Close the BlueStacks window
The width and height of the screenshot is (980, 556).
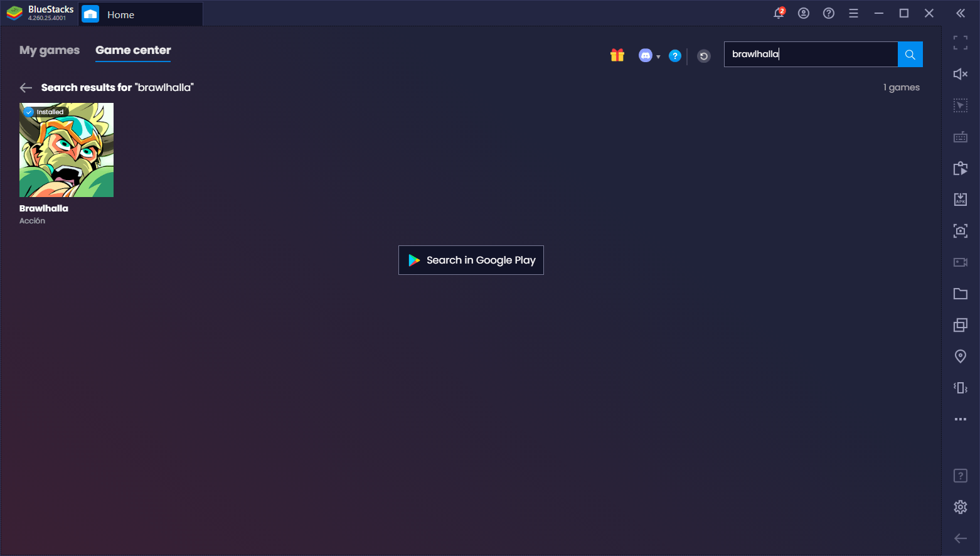tap(929, 13)
